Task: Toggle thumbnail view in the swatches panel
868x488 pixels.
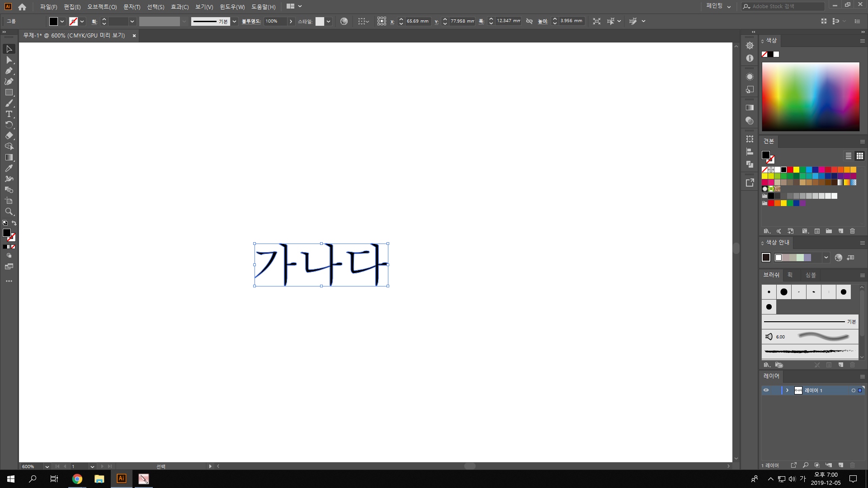Action: (859, 156)
